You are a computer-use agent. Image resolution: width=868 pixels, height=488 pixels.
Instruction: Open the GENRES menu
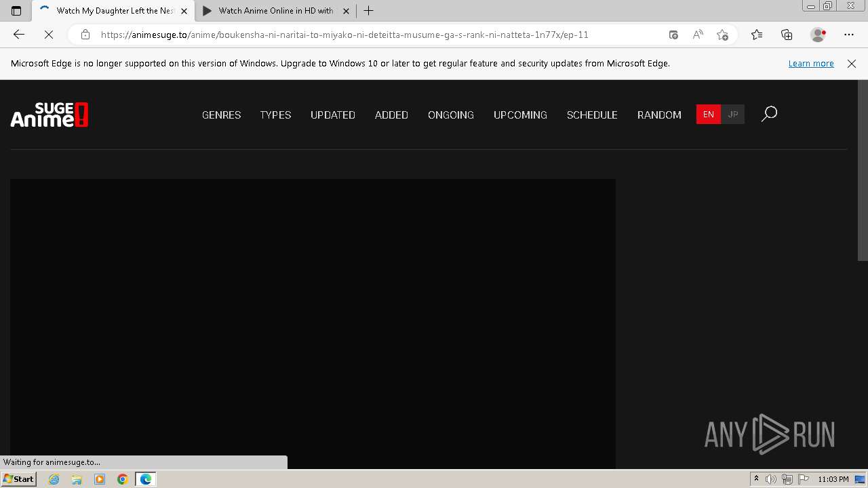(x=222, y=115)
